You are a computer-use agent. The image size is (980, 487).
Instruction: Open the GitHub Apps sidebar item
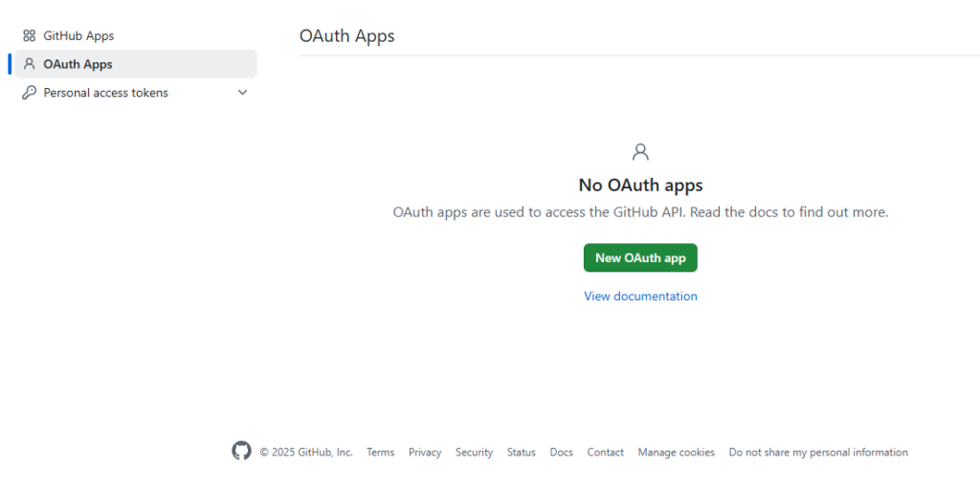point(136,35)
